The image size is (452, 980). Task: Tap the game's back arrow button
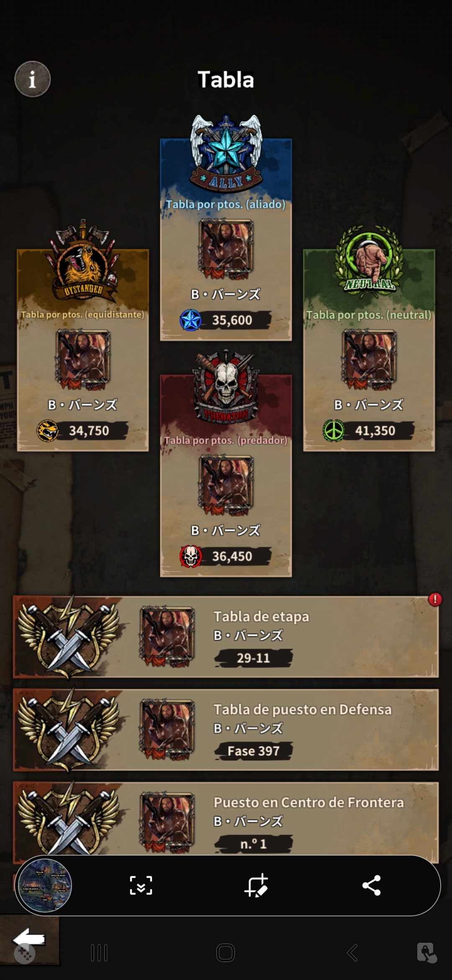point(29,939)
